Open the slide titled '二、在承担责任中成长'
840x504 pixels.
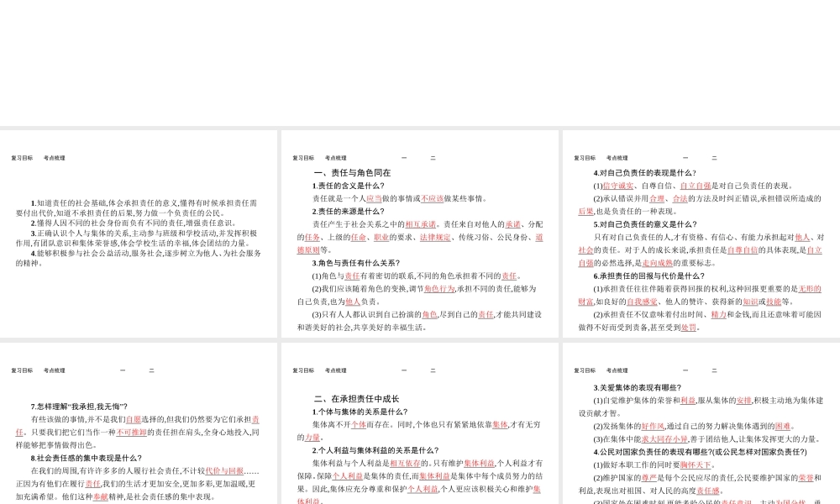[419, 423]
